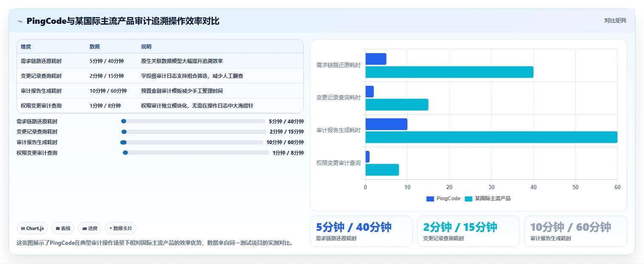Click the lightning icon beside the PingCode title

(x=20, y=21)
